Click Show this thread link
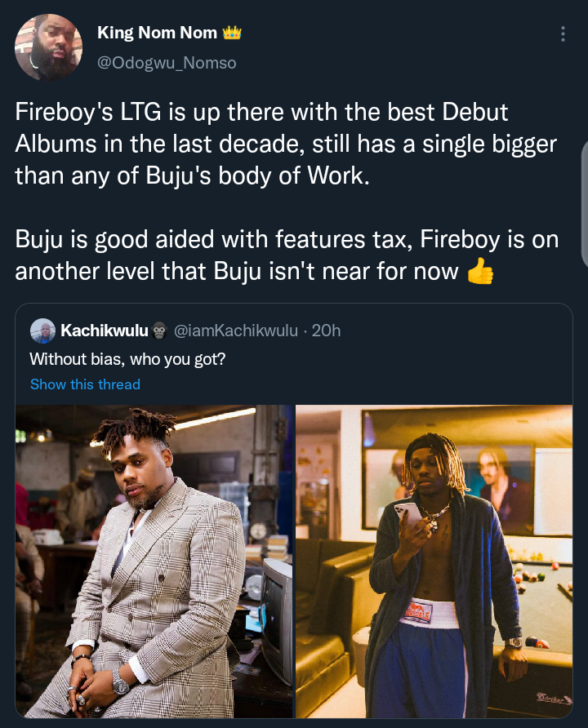This screenshot has width=588, height=728. [85, 384]
